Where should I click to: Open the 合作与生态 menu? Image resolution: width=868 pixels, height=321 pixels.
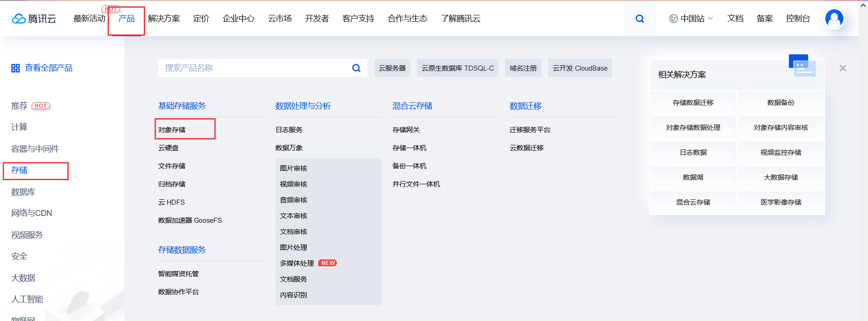point(408,19)
